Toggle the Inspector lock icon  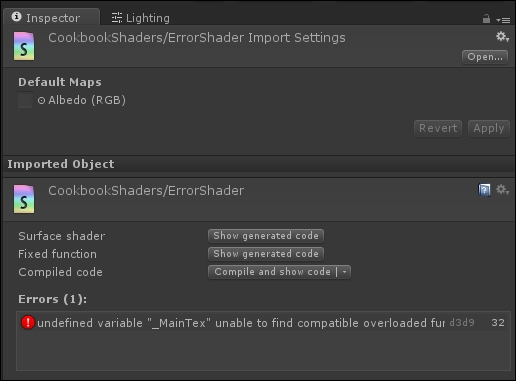(486, 19)
